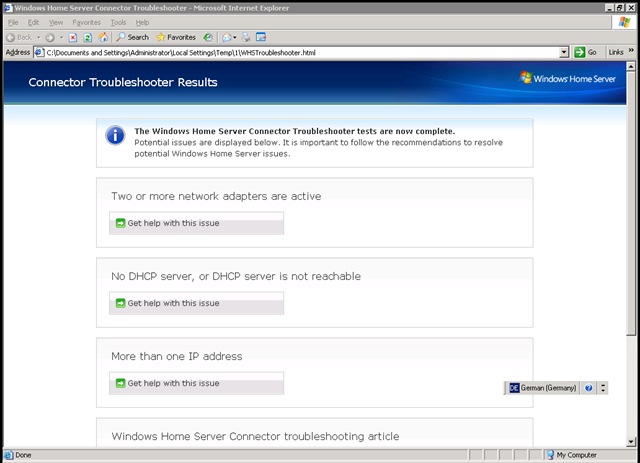Click the My Computer zone in status bar
Image resolution: width=640 pixels, height=463 pixels.
pos(571,455)
